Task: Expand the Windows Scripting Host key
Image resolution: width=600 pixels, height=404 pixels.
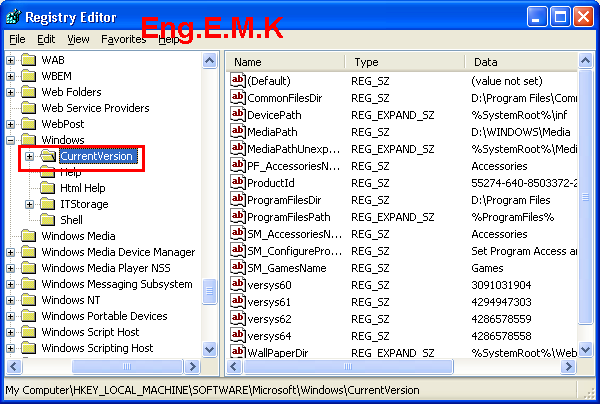Action: [11, 348]
